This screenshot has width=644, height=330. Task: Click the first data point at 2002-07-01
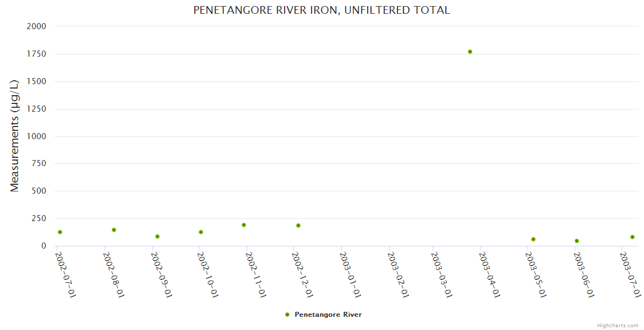pyautogui.click(x=60, y=232)
